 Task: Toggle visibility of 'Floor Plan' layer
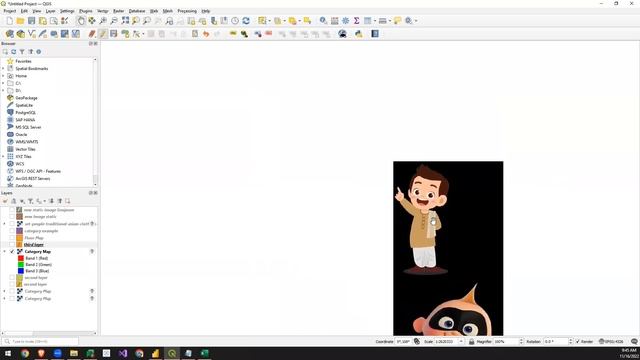12,238
